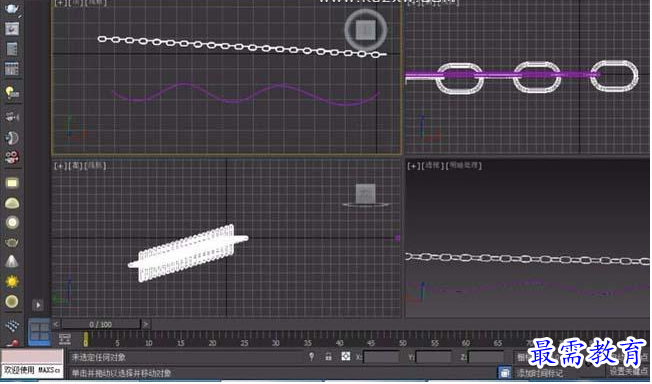This screenshot has height=384, width=652.
Task: Click the half-moon sphere icon
Action: click(x=12, y=138)
